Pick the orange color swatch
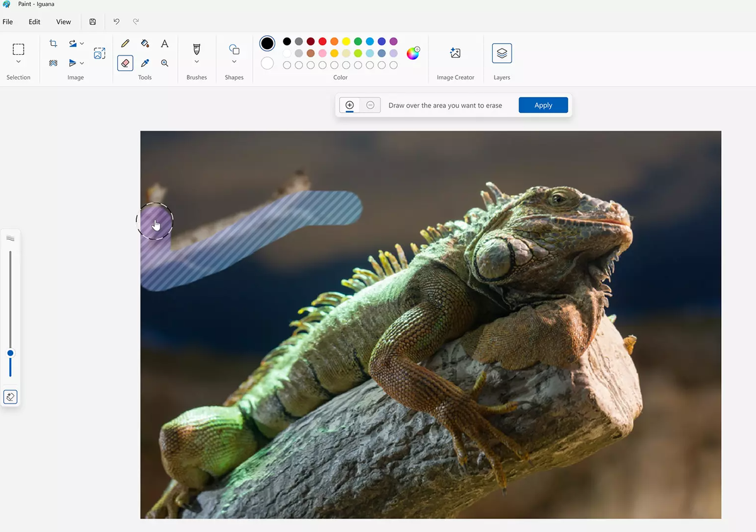This screenshot has width=756, height=532. point(335,42)
